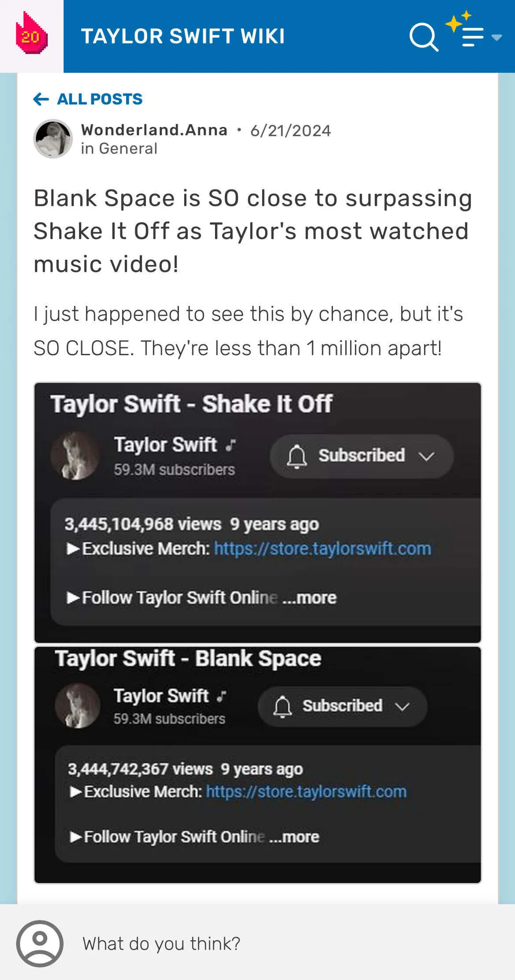
Task: Open Wonderland.Anna's profile avatar
Action: (x=53, y=139)
